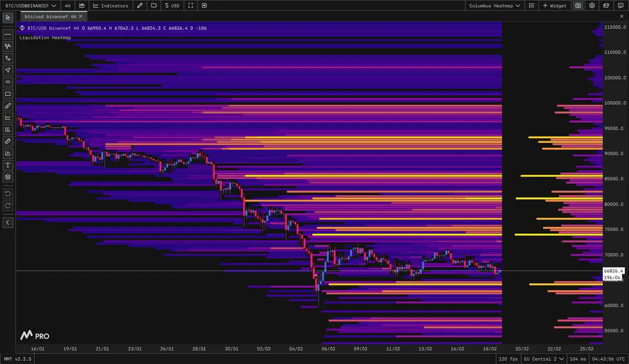Click the 104 ms latency indicator
Screen dimensions: 629x364
pos(579,359)
